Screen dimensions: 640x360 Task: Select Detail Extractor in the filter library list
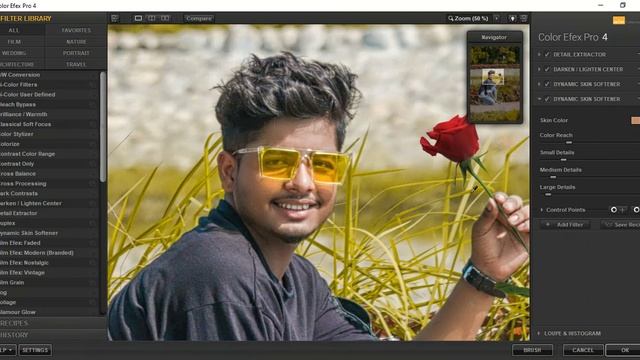[x=49, y=213]
